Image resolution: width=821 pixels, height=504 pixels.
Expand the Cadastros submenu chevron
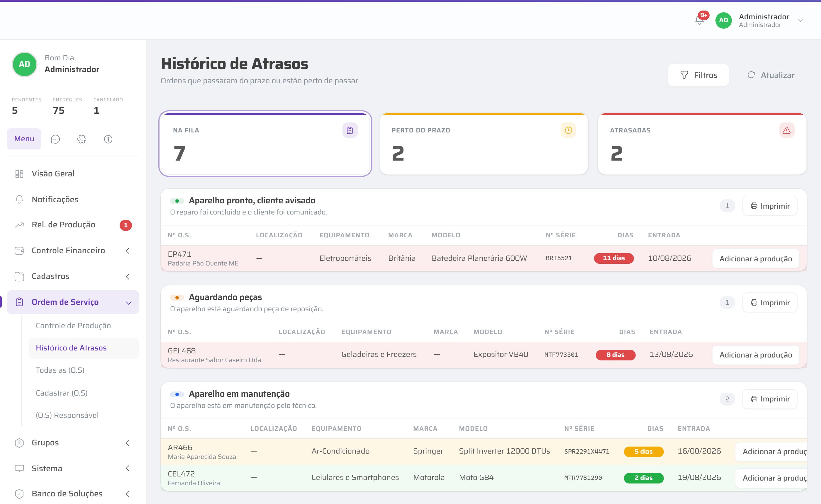tap(127, 276)
